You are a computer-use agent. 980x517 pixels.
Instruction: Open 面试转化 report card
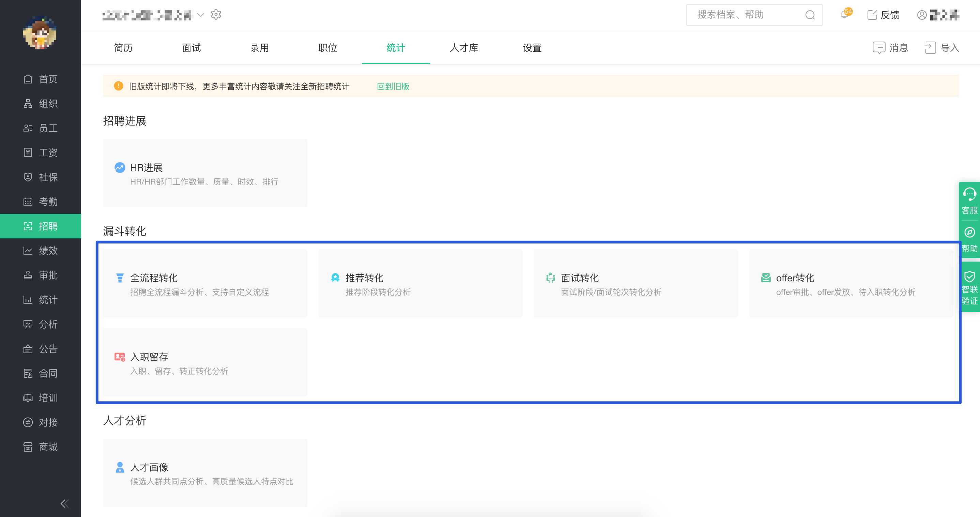[x=636, y=283]
